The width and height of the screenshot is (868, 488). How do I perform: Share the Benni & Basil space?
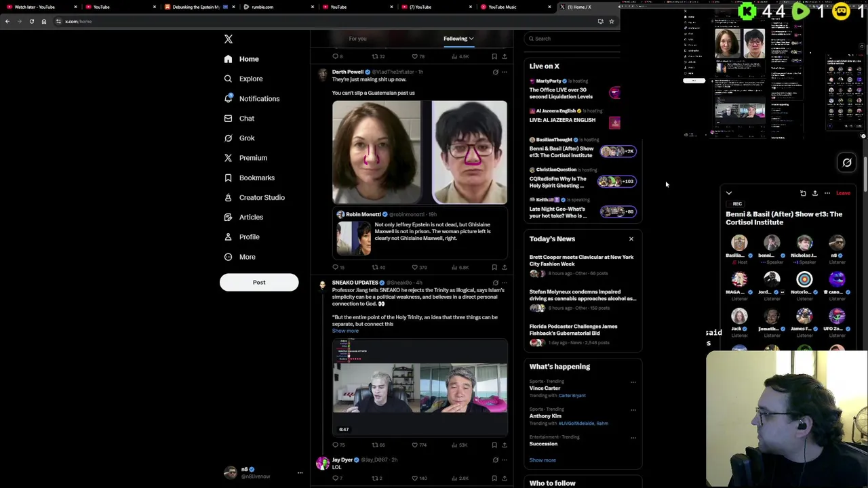pyautogui.click(x=815, y=193)
